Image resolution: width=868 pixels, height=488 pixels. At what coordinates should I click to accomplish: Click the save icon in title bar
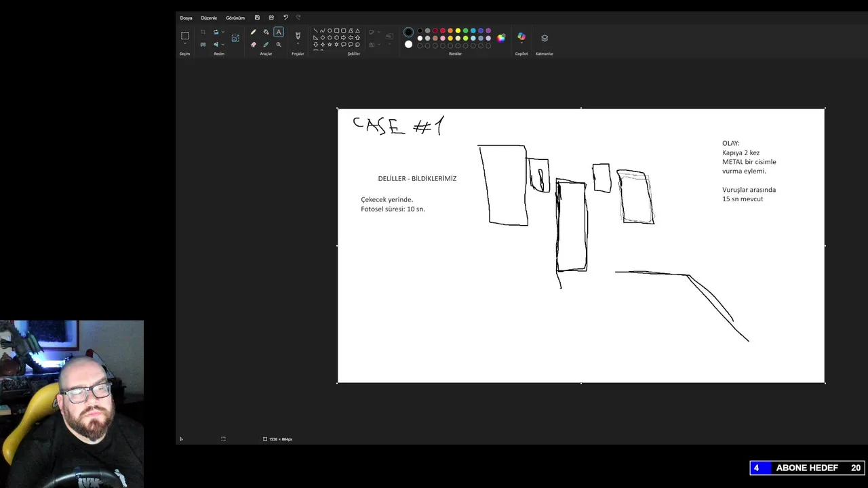(x=257, y=18)
